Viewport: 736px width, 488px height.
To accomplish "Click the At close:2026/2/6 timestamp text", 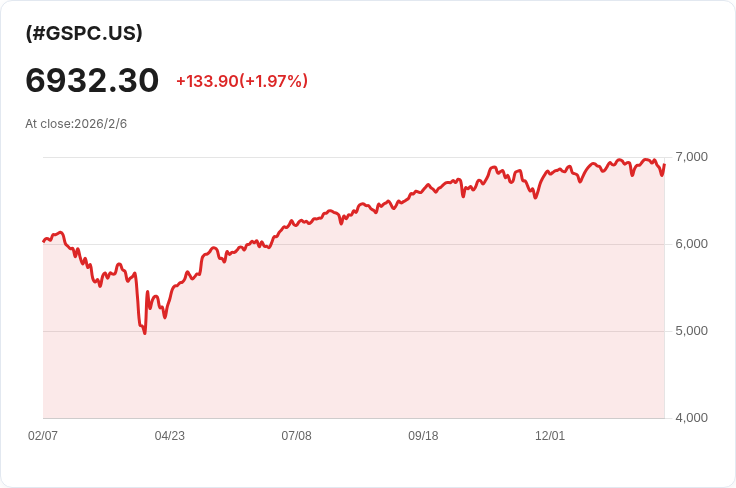I will click(x=76, y=124).
